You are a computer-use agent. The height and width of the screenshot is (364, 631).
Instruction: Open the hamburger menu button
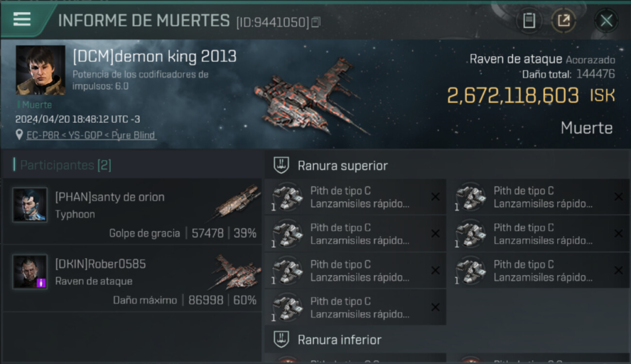pyautogui.click(x=22, y=19)
